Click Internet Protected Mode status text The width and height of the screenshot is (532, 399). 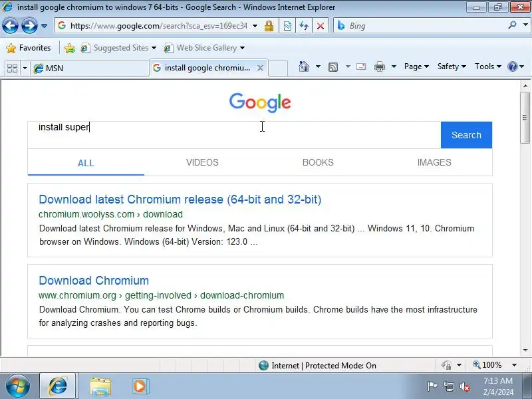coord(324,365)
